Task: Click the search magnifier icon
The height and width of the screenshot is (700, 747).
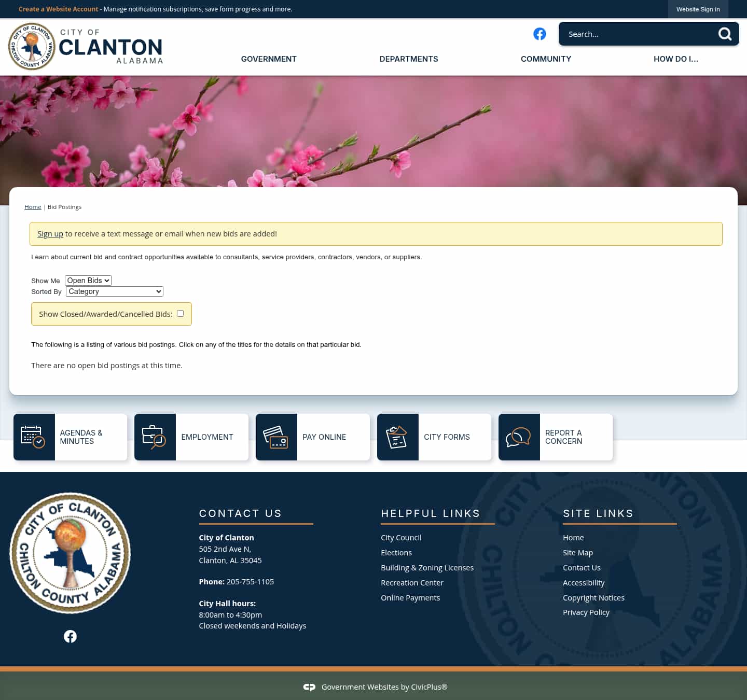Action: (725, 34)
